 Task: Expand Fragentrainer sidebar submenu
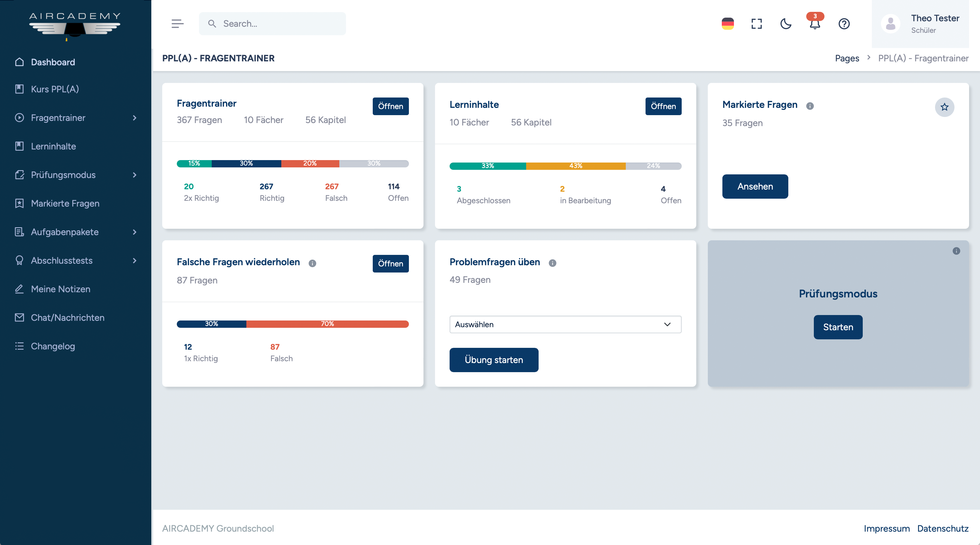pos(135,118)
